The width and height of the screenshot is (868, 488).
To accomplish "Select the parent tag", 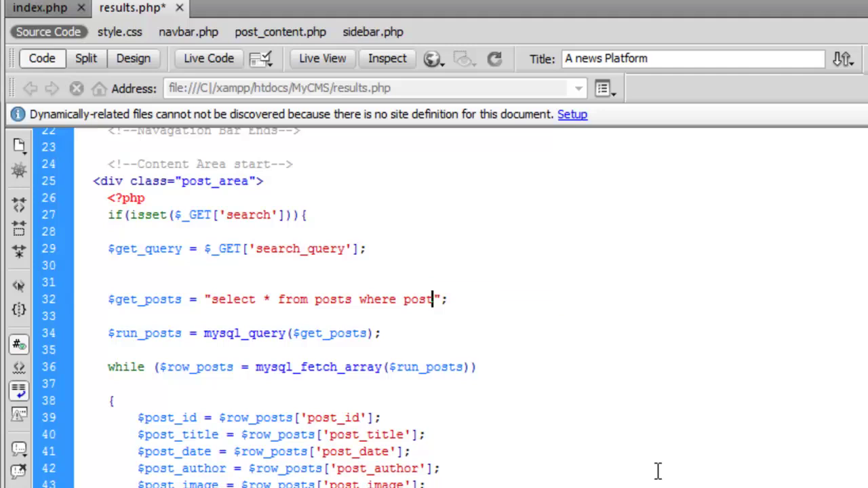I will coord(19,285).
